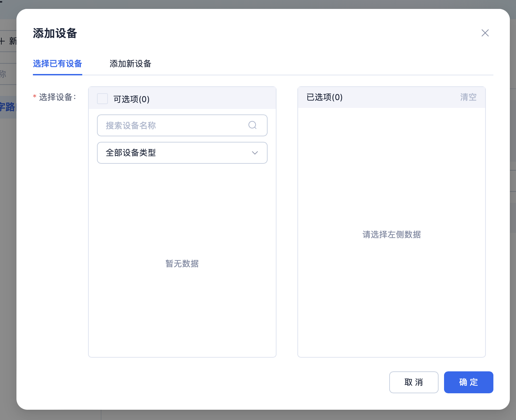Image resolution: width=516 pixels, height=420 pixels.
Task: Click 清空 to clear selected items
Action: 468,97
